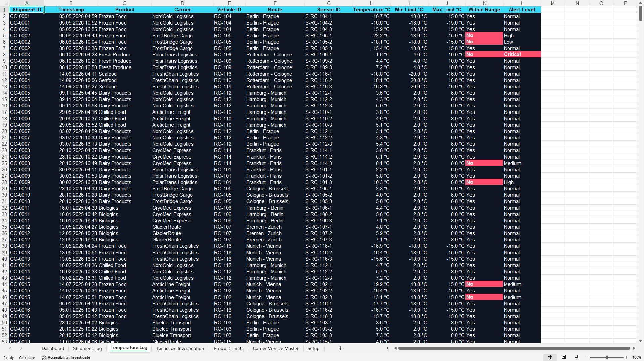Click the Carrier header cell
The width and height of the screenshot is (644, 361).
tap(183, 10)
